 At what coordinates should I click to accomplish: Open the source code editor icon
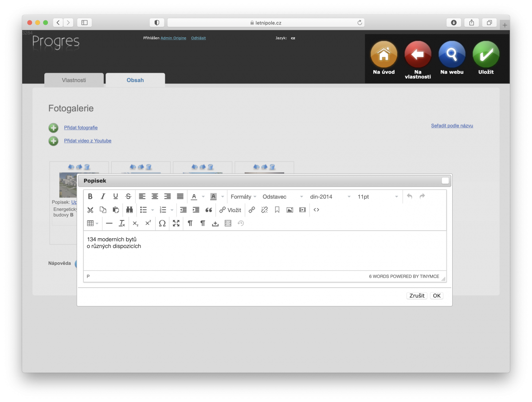tap(317, 209)
